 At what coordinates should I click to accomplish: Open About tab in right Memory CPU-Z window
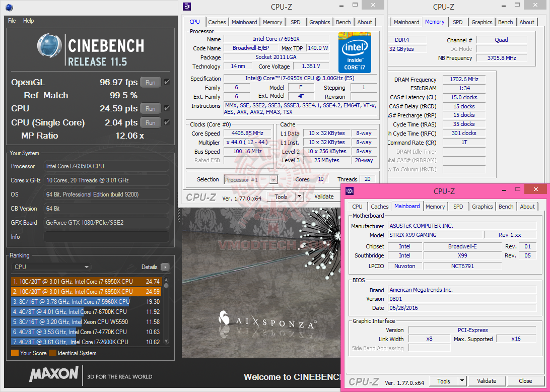pyautogui.click(x=527, y=22)
